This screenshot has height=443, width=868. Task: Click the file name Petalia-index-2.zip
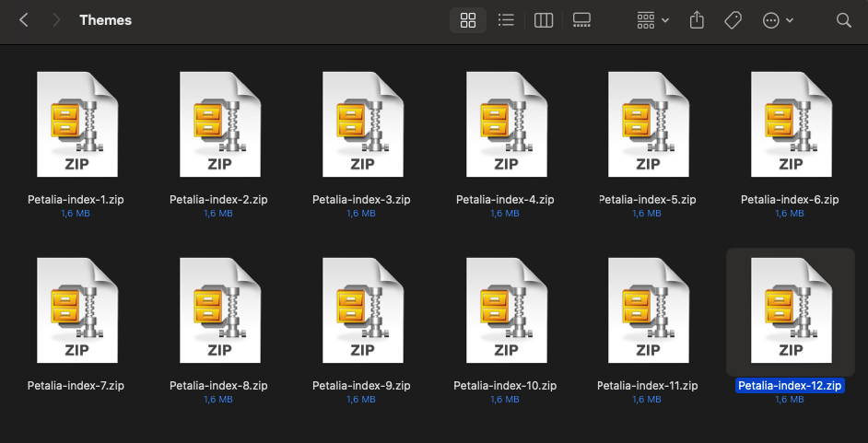218,200
